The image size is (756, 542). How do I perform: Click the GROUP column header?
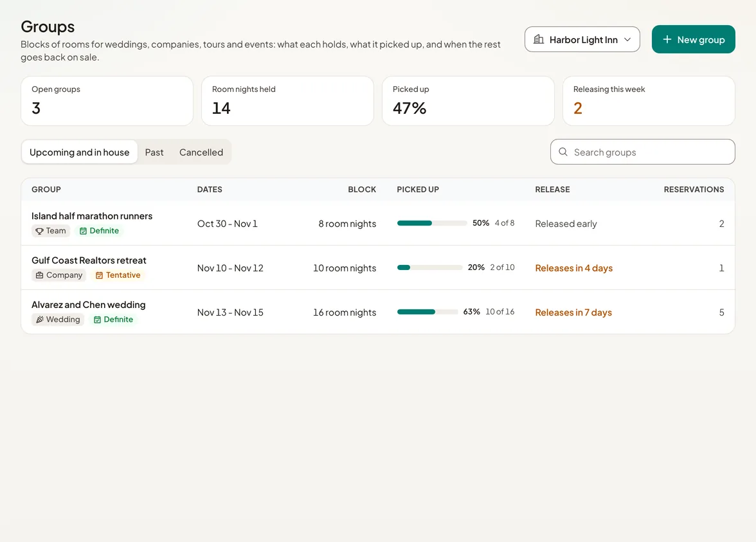[46, 190]
